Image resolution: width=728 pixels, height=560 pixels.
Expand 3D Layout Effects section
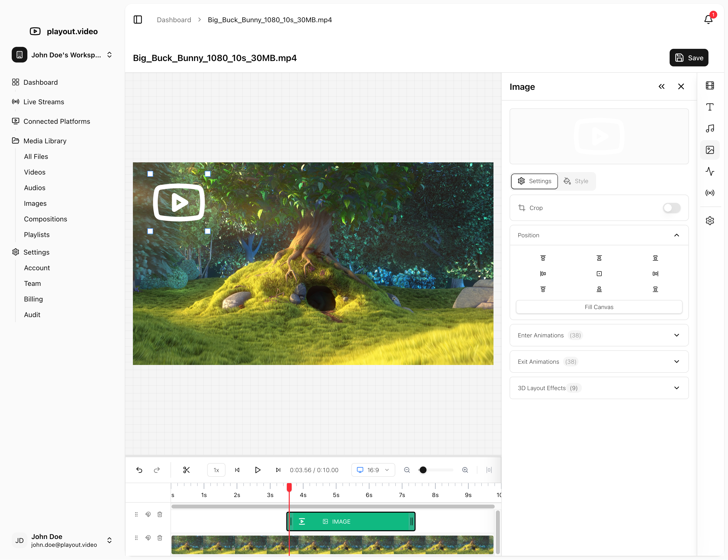pyautogui.click(x=599, y=388)
